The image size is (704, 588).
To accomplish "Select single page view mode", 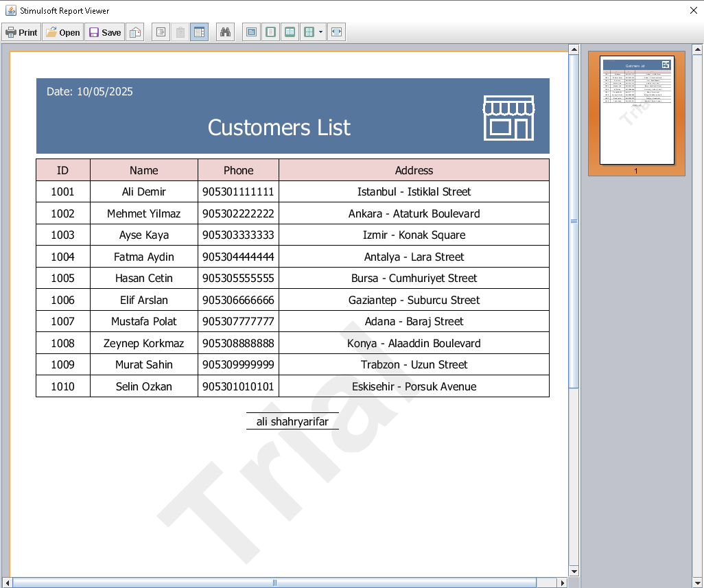I will click(271, 32).
